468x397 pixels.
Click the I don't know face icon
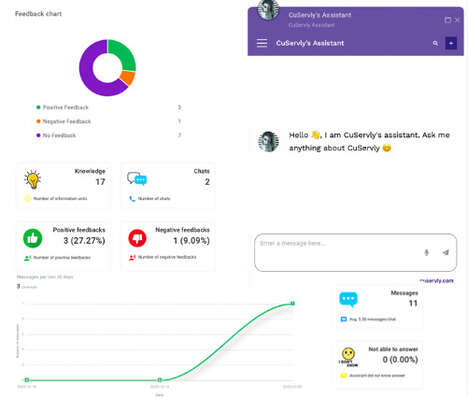pos(348,357)
